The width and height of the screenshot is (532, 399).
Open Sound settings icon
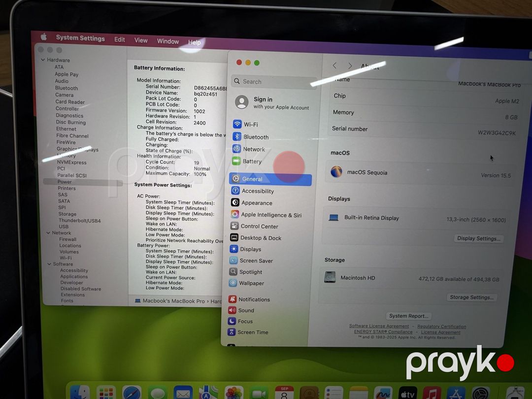click(232, 310)
